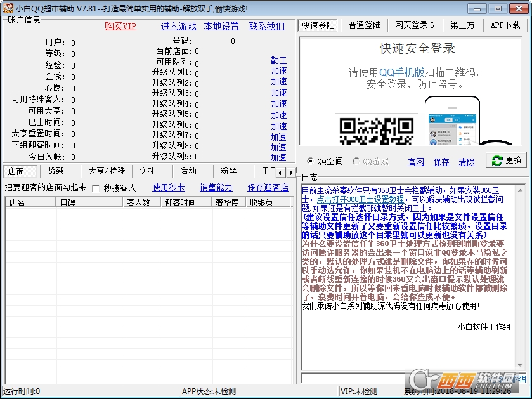Click the 保存迎客店 link

point(268,188)
